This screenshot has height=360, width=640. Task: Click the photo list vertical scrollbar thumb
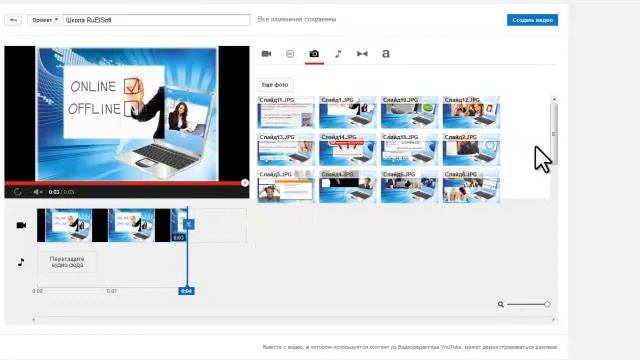[x=554, y=134]
